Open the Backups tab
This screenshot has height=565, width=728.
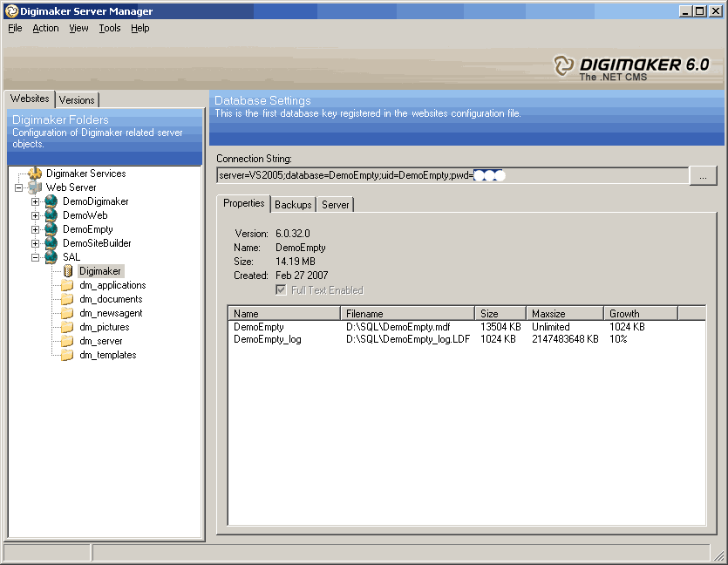(293, 205)
